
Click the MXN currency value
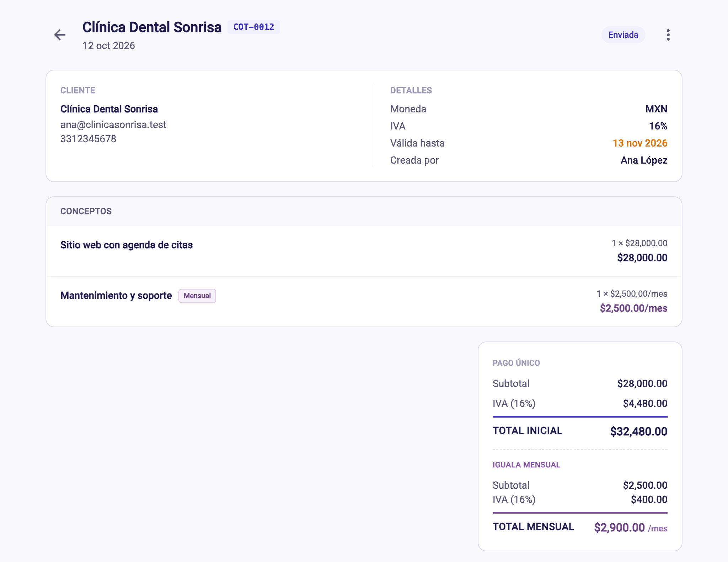pyautogui.click(x=656, y=109)
